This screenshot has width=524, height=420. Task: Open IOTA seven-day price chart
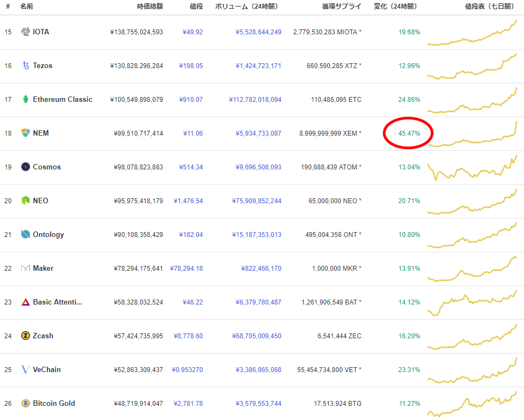click(x=472, y=33)
